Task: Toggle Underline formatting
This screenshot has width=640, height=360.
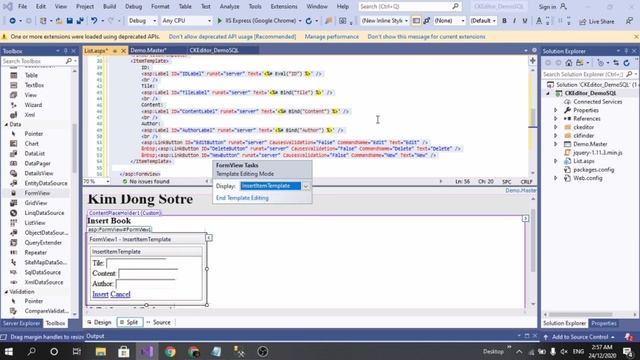Action: pyautogui.click(x=525, y=21)
